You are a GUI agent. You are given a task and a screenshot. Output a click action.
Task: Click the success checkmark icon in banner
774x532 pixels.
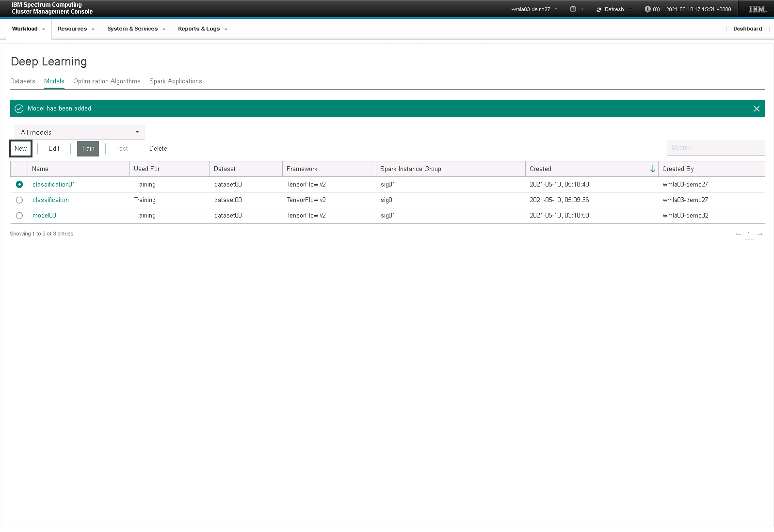click(x=19, y=109)
